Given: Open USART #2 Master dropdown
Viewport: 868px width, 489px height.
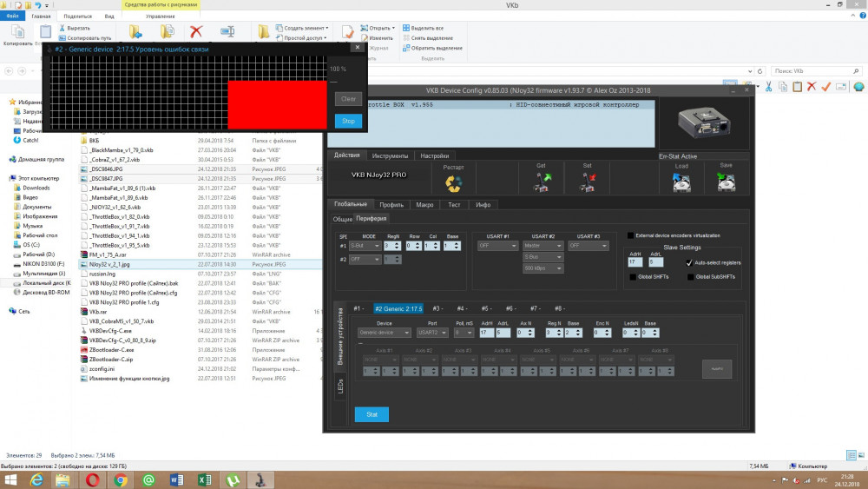Looking at the screenshot, I should point(542,245).
